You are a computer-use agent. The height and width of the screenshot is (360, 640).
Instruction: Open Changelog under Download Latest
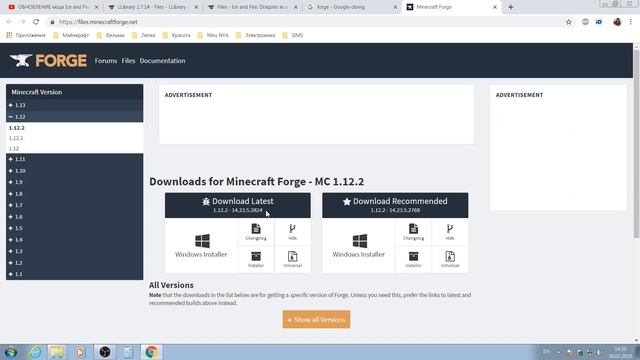pos(256,232)
